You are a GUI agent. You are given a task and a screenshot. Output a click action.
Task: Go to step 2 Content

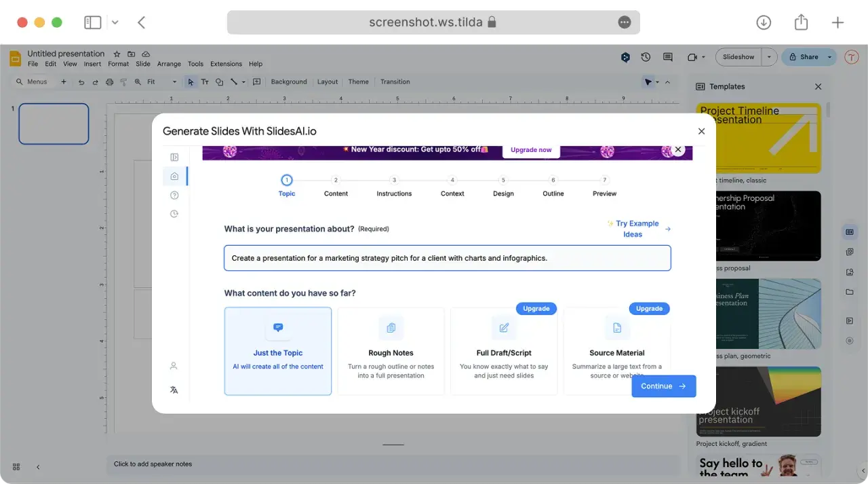point(336,186)
